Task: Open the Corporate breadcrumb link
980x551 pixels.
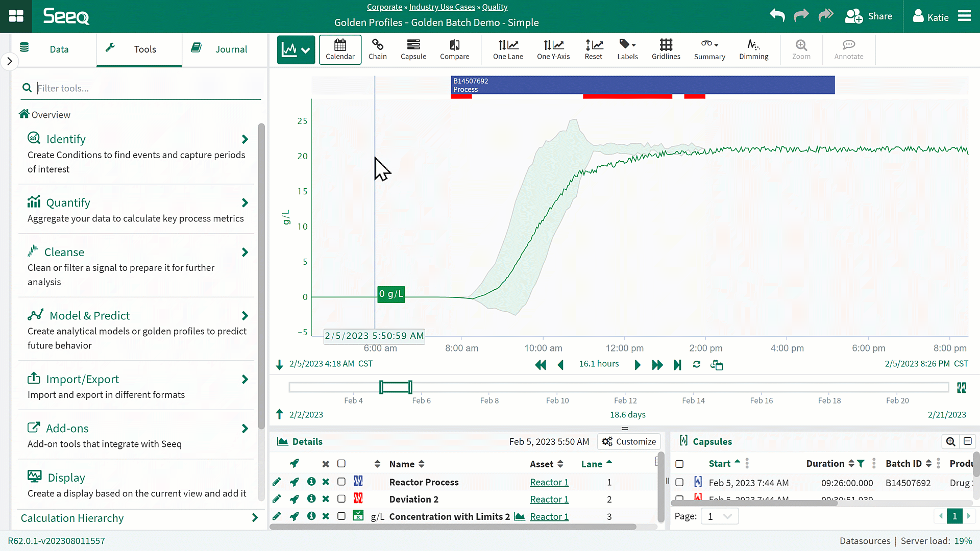Action: click(384, 7)
